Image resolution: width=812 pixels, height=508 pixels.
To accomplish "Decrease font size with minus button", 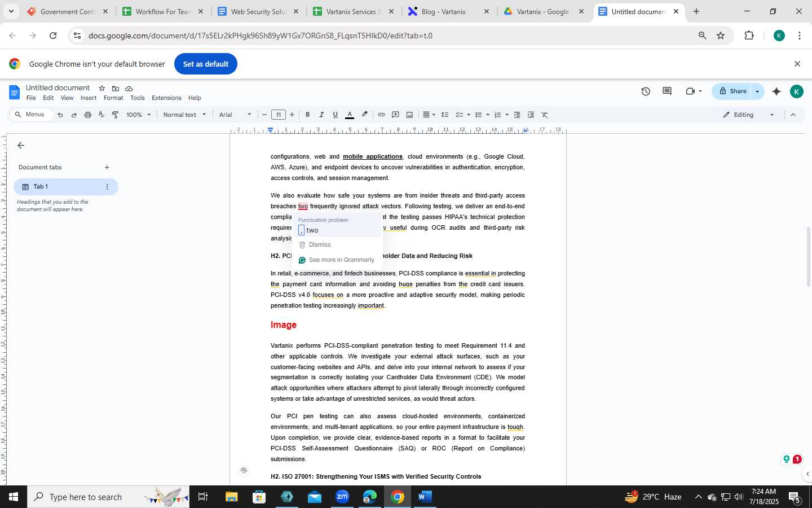I will 264,115.
